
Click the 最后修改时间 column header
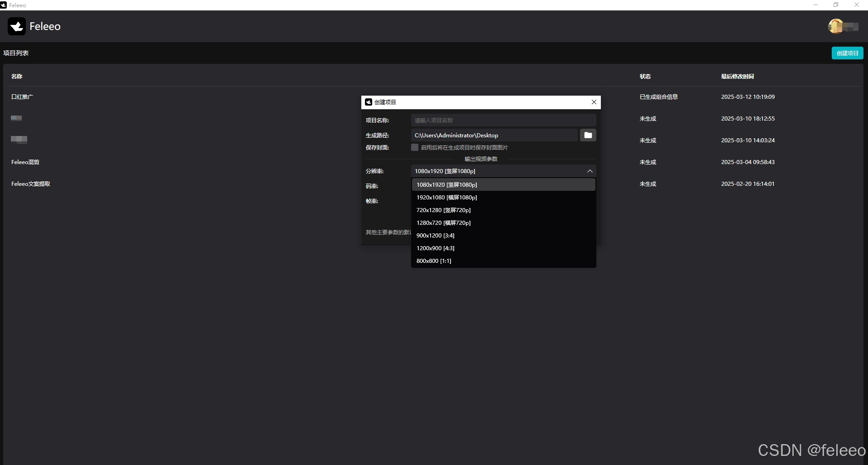pyautogui.click(x=737, y=76)
